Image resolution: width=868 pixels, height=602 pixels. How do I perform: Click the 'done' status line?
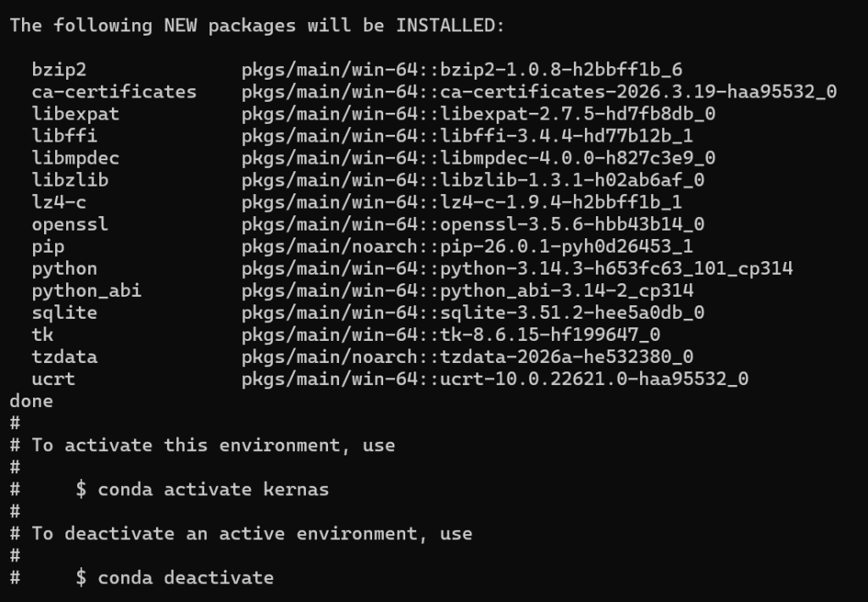click(31, 401)
